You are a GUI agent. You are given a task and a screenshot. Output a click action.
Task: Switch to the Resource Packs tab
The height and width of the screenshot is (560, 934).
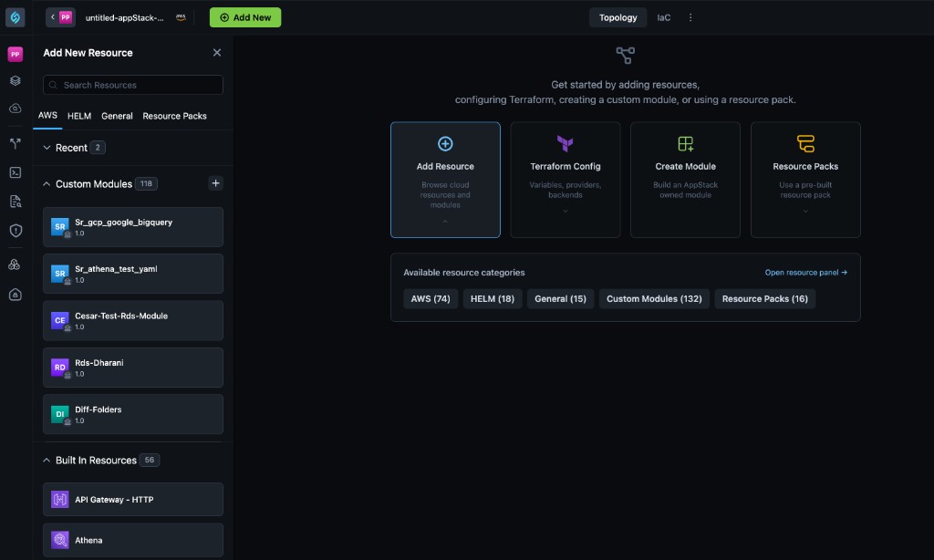coord(173,116)
